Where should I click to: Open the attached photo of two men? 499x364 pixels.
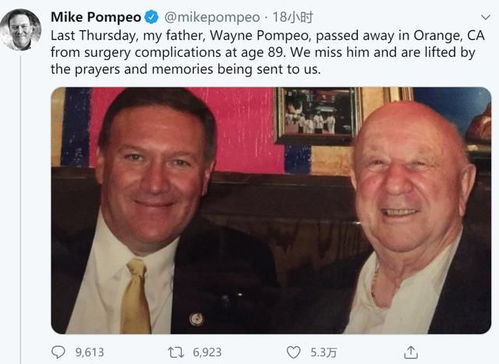(271, 210)
